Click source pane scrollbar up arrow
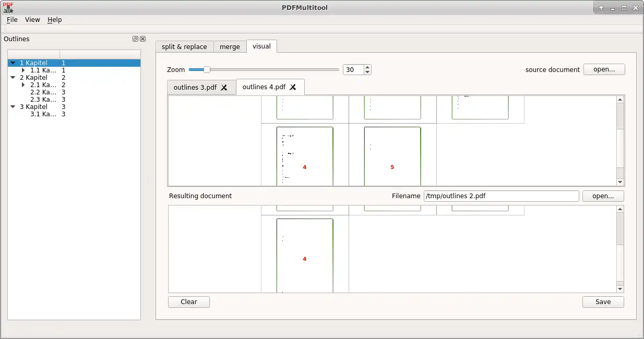This screenshot has width=644, height=339. (620, 100)
